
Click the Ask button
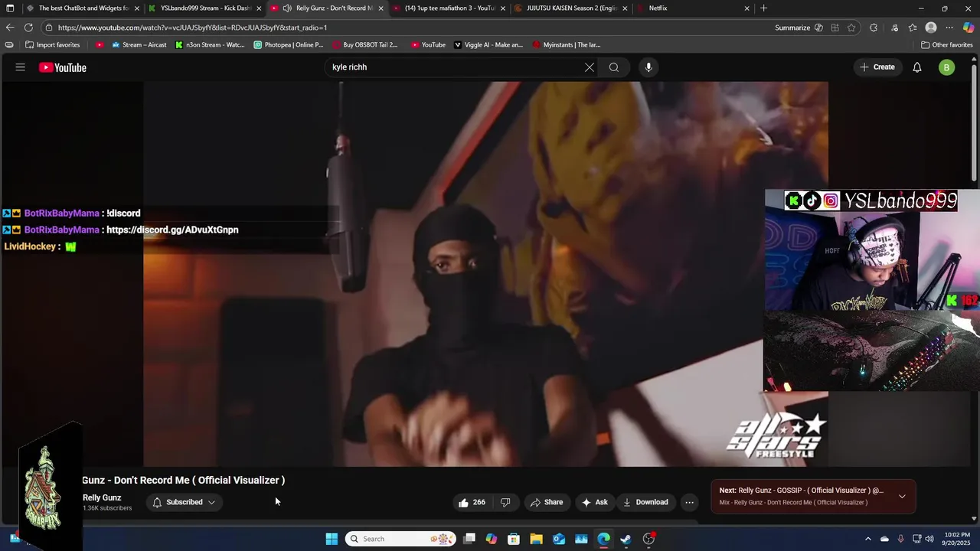click(595, 502)
